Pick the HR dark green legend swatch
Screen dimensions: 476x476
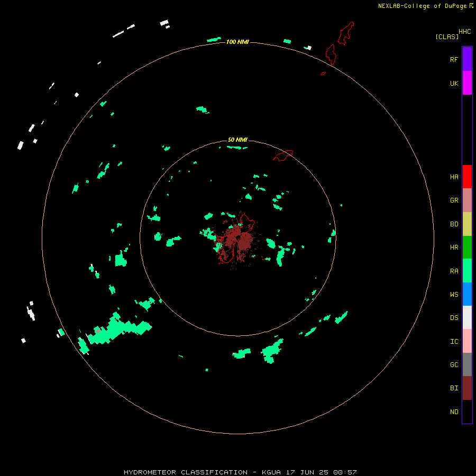point(467,248)
